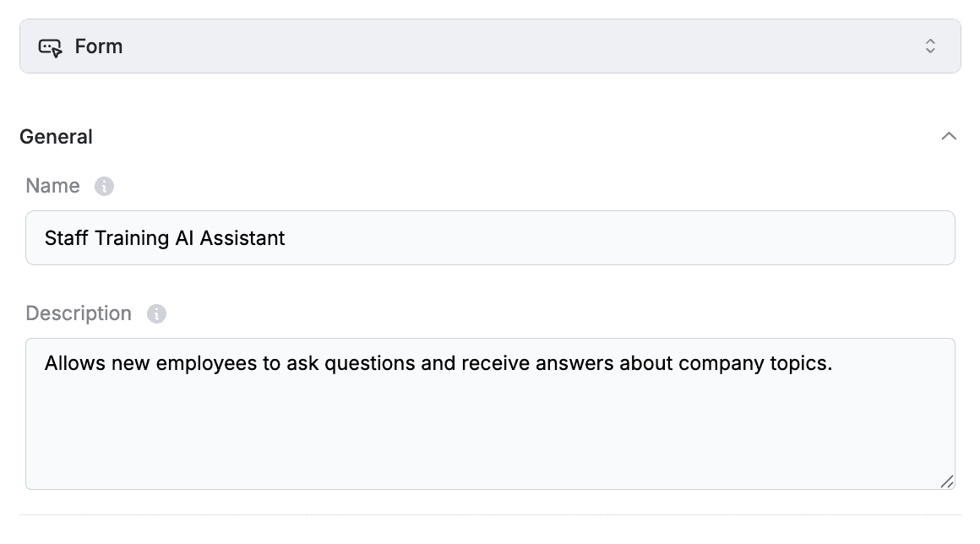The width and height of the screenshot is (980, 544).
Task: Open the Form type dropdown
Action: (490, 46)
